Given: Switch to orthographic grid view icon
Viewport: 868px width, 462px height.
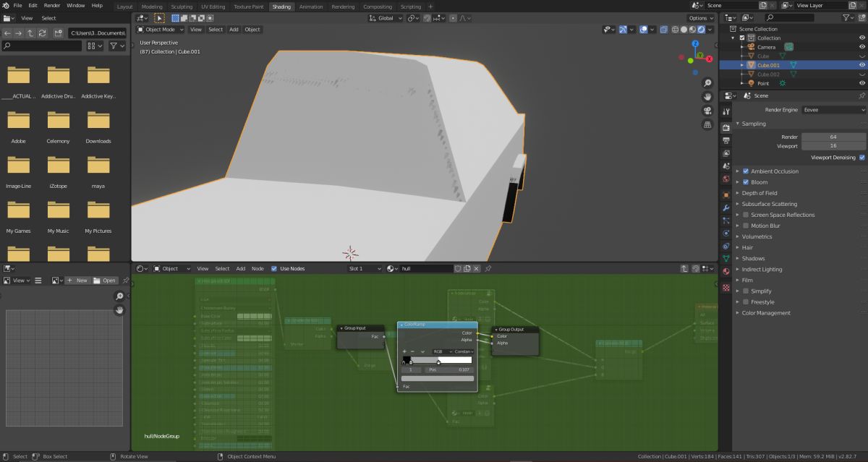Looking at the screenshot, I should pyautogui.click(x=707, y=124).
